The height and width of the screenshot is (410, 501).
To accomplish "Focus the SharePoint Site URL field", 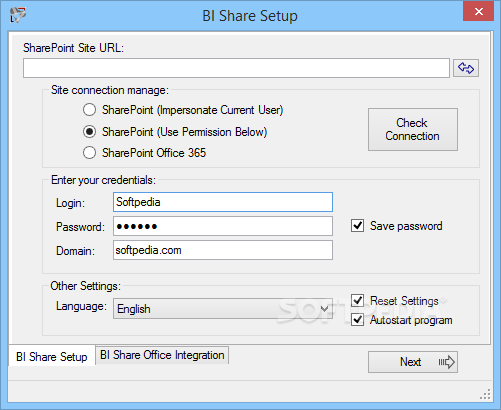I will [x=236, y=68].
